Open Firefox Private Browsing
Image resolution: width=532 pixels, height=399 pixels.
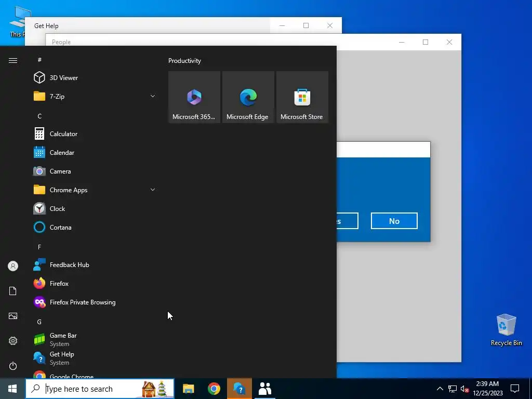point(95,302)
